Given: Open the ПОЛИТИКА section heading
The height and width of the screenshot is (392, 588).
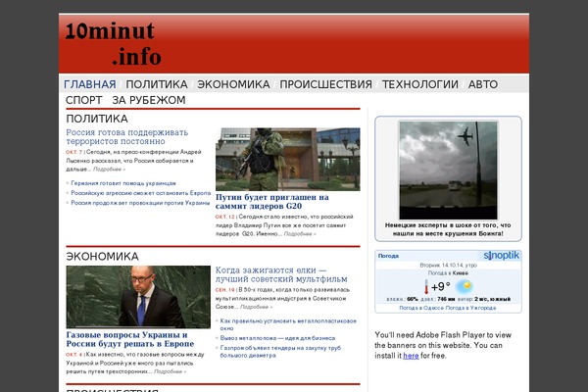Looking at the screenshot, I should point(97,119).
